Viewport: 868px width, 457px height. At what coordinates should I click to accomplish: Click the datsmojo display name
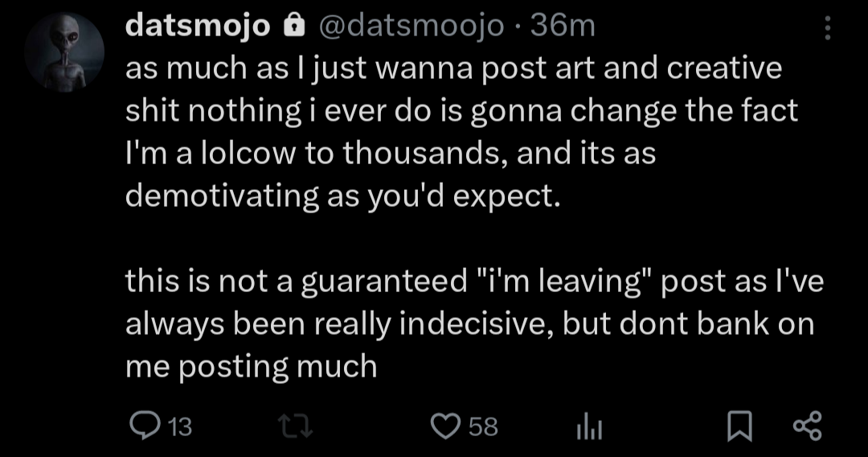(198, 27)
